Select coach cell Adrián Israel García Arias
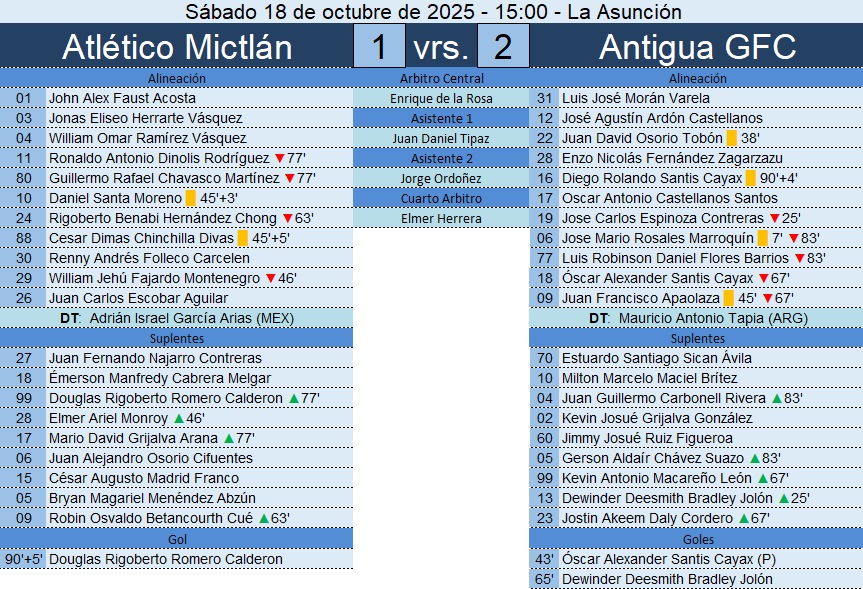 176,318
